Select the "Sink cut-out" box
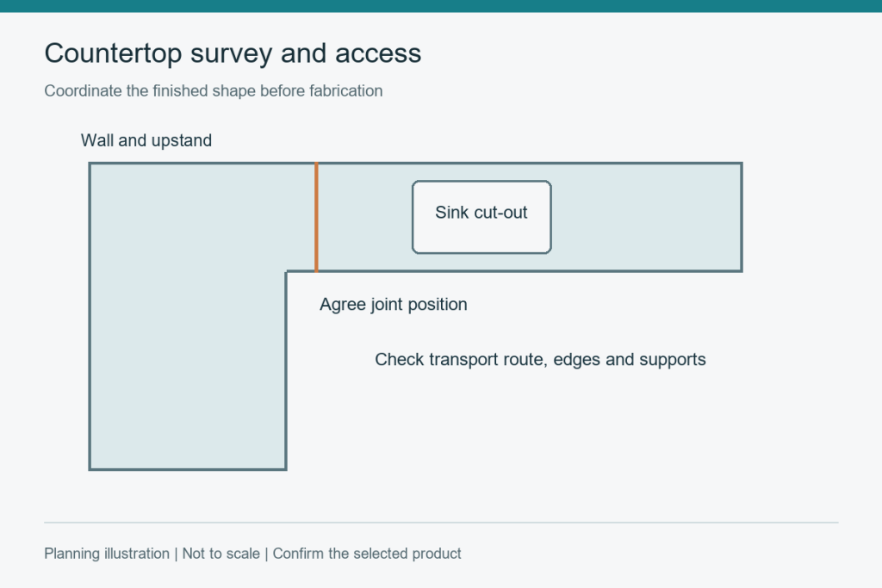Screen dimensions: 882x588 pos(481,217)
